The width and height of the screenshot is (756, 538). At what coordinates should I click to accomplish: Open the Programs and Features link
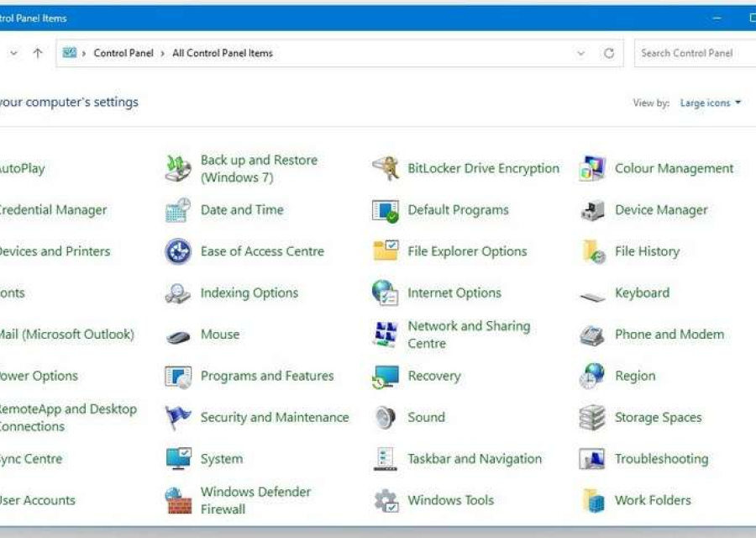pyautogui.click(x=266, y=376)
